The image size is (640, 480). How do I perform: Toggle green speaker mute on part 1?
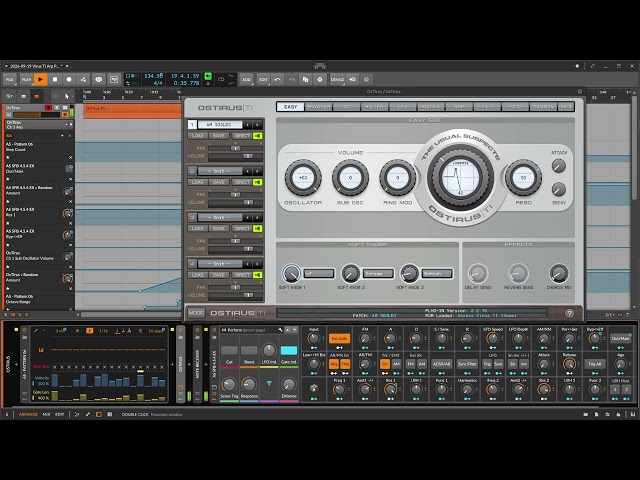(258, 136)
